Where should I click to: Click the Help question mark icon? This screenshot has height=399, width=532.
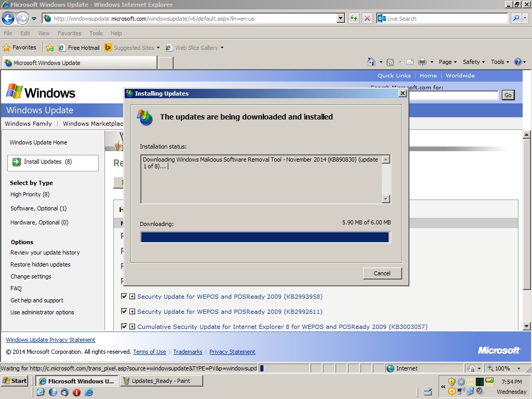click(518, 62)
